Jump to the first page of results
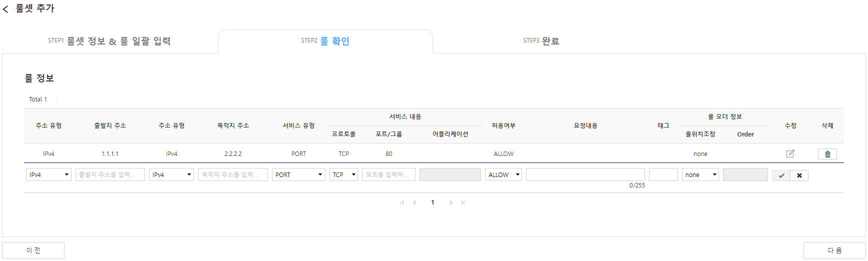Image resolution: width=868 pixels, height=261 pixels. 402,202
